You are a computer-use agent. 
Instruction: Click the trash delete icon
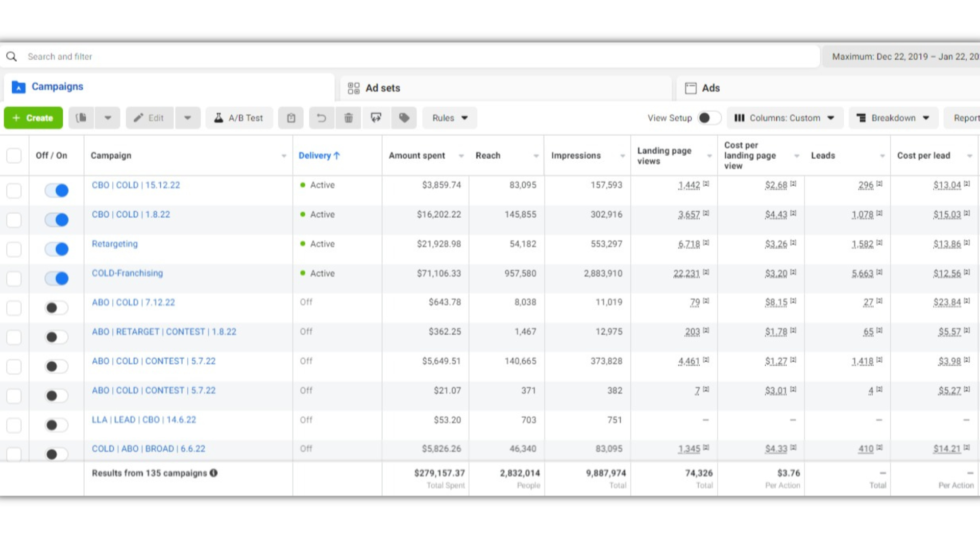click(x=349, y=118)
